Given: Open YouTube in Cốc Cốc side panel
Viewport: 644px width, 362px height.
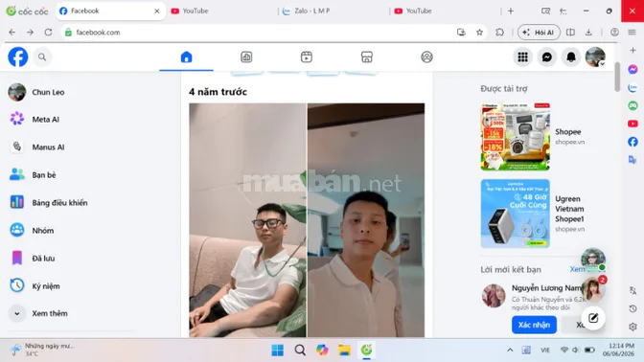Looking at the screenshot, I should pos(632,124).
